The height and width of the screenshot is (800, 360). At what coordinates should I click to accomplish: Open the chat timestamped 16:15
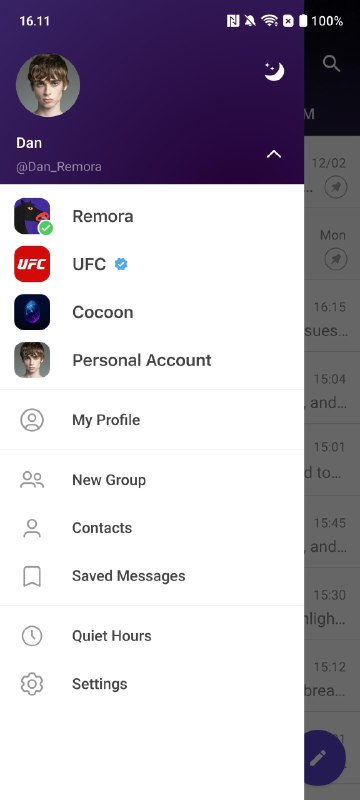click(332, 315)
